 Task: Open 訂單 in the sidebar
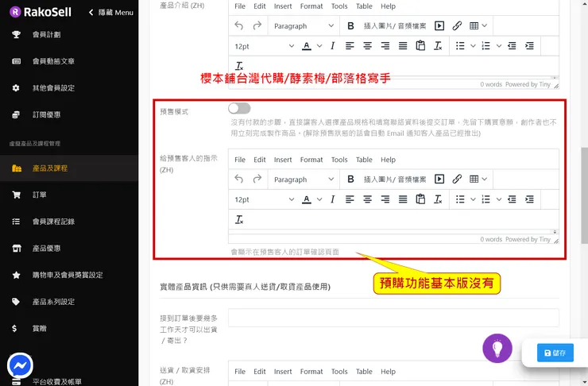coord(40,195)
